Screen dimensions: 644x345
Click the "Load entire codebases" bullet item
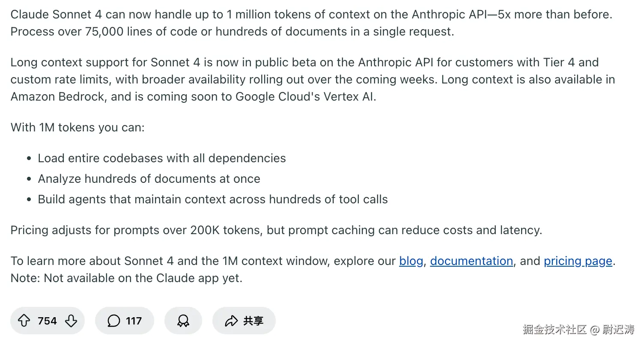click(x=162, y=158)
